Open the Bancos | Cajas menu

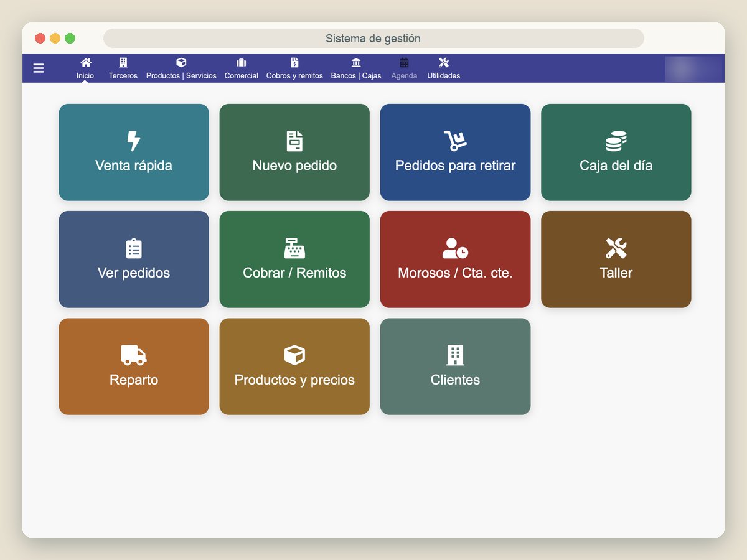356,68
